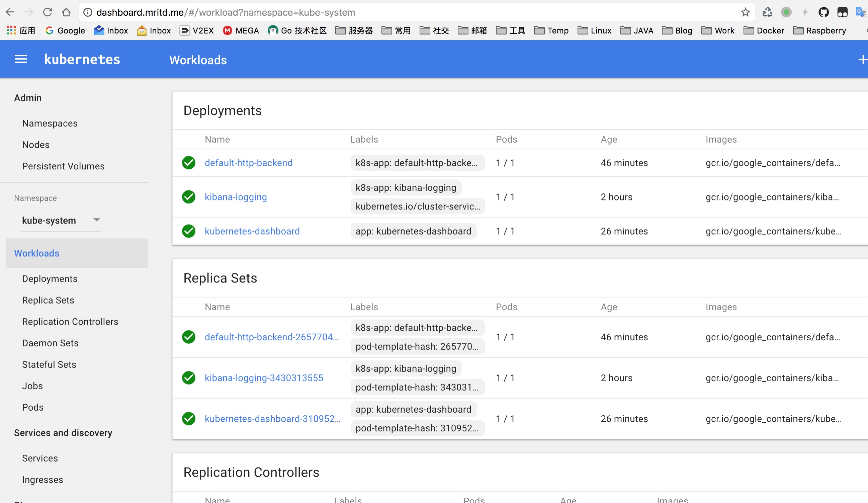This screenshot has height=503, width=868.
Task: Select Services under Services and discovery
Action: tap(39, 458)
